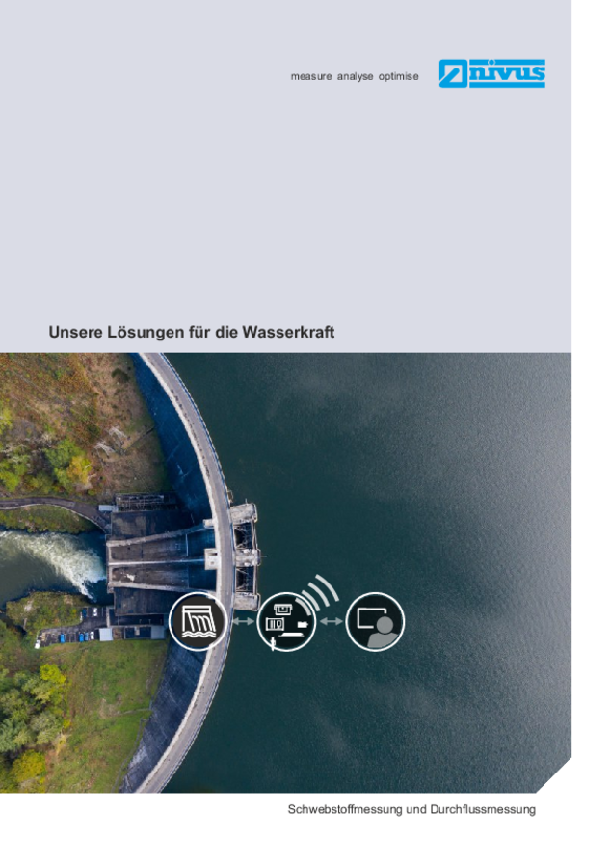Click the 'measure analyse optimise' slogan

(x=355, y=76)
